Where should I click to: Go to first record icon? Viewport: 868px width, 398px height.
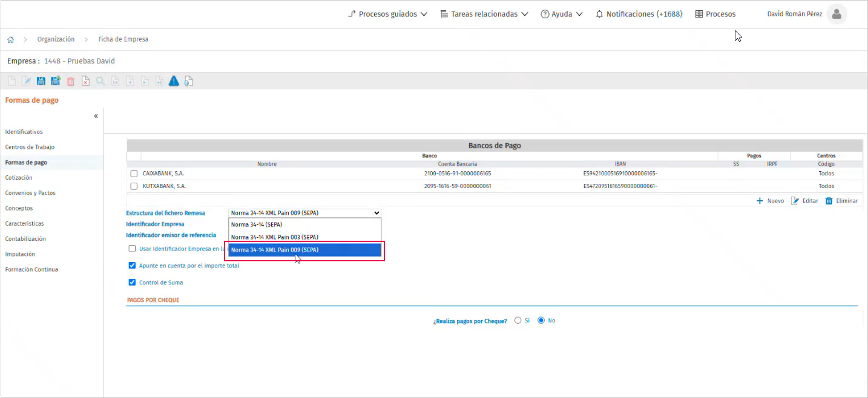click(x=115, y=81)
